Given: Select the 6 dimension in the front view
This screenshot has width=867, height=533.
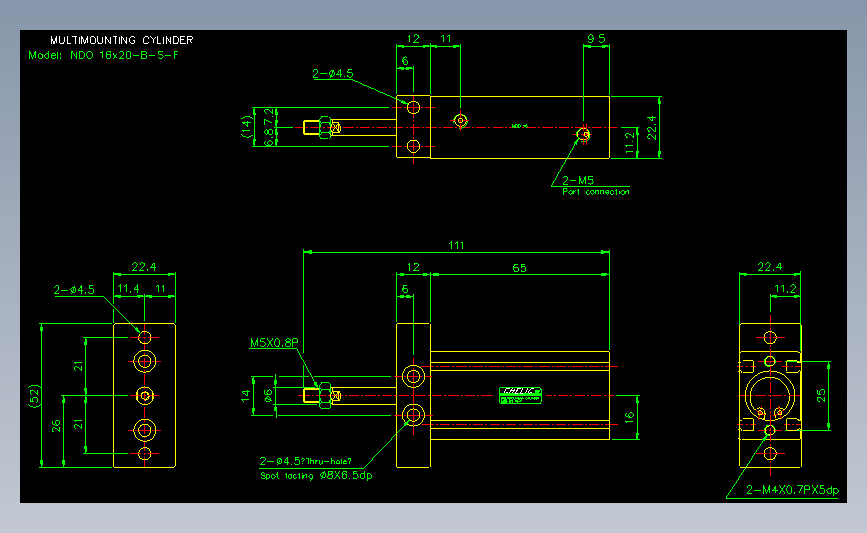Looking at the screenshot, I should (x=405, y=289).
